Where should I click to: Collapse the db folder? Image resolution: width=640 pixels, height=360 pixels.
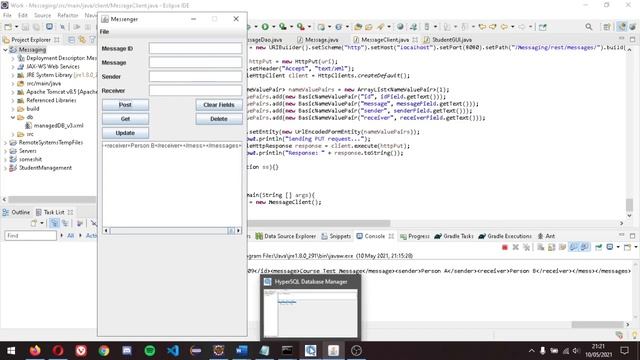[x=13, y=117]
